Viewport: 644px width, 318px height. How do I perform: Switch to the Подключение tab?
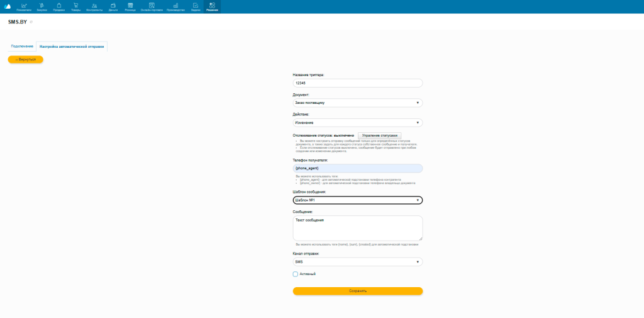pyautogui.click(x=22, y=47)
